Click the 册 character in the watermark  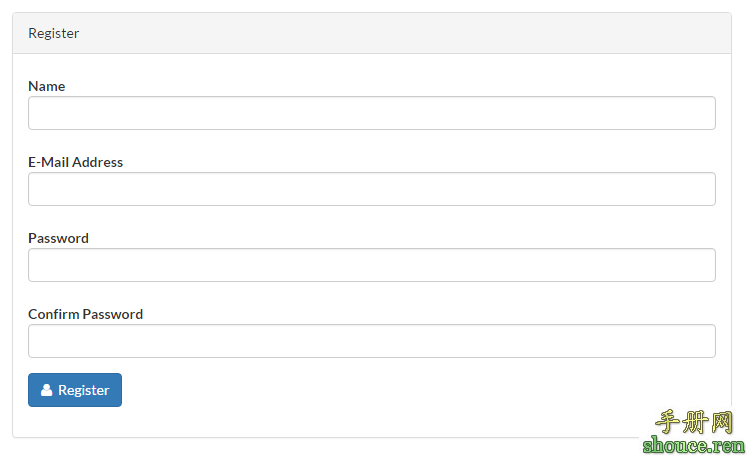point(695,422)
